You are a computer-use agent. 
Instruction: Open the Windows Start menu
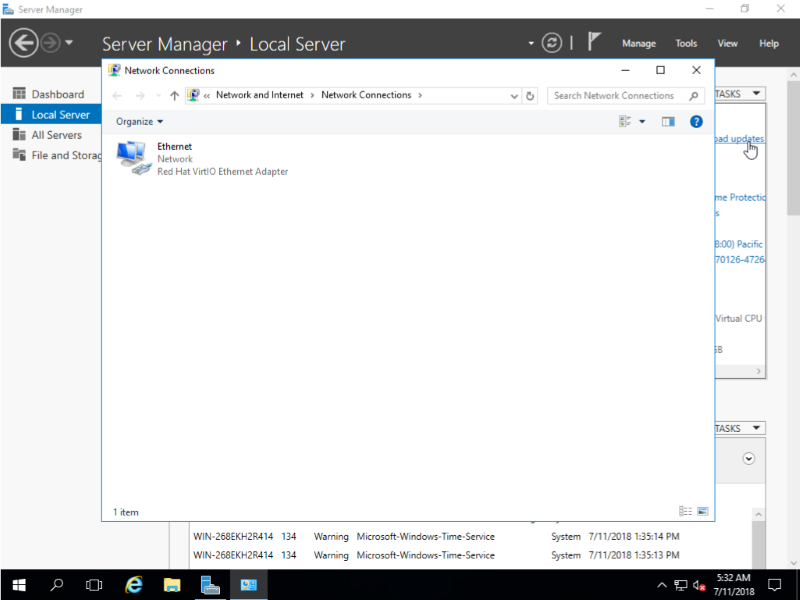tap(19, 585)
